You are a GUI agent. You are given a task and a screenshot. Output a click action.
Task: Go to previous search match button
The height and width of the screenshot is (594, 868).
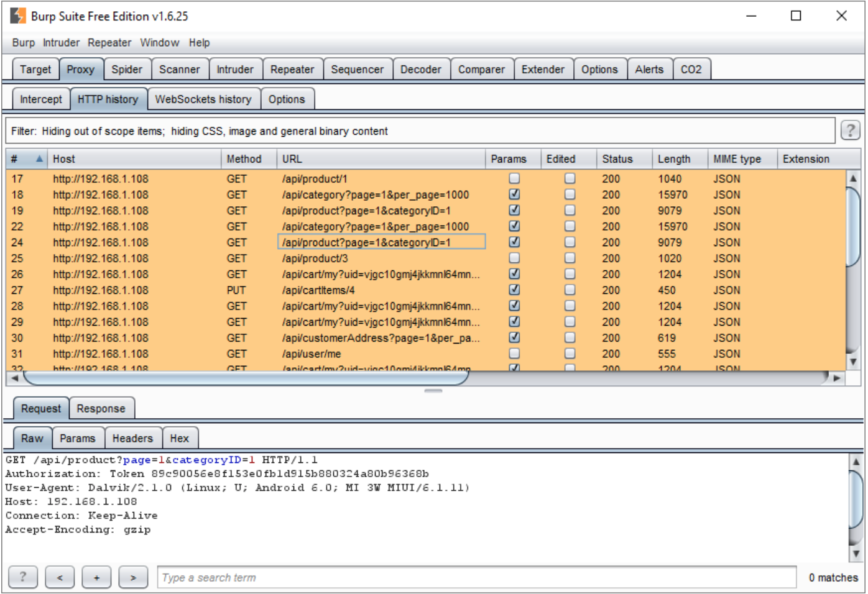[60, 577]
